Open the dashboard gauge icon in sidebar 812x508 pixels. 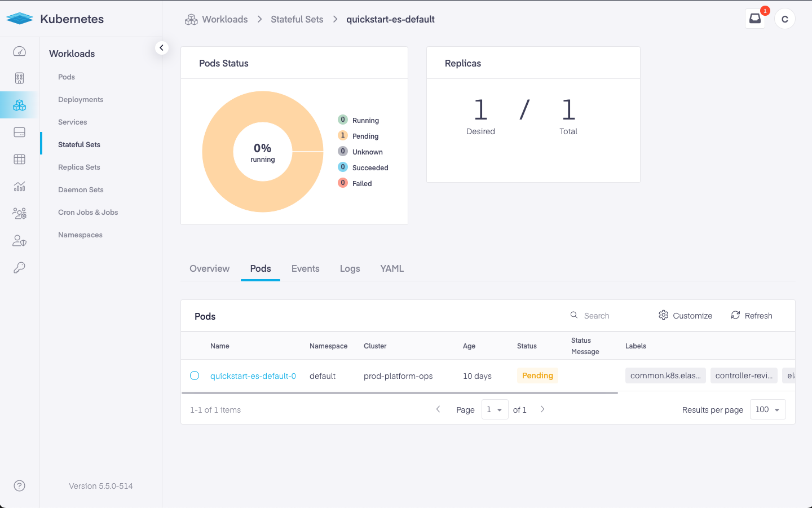(19, 51)
